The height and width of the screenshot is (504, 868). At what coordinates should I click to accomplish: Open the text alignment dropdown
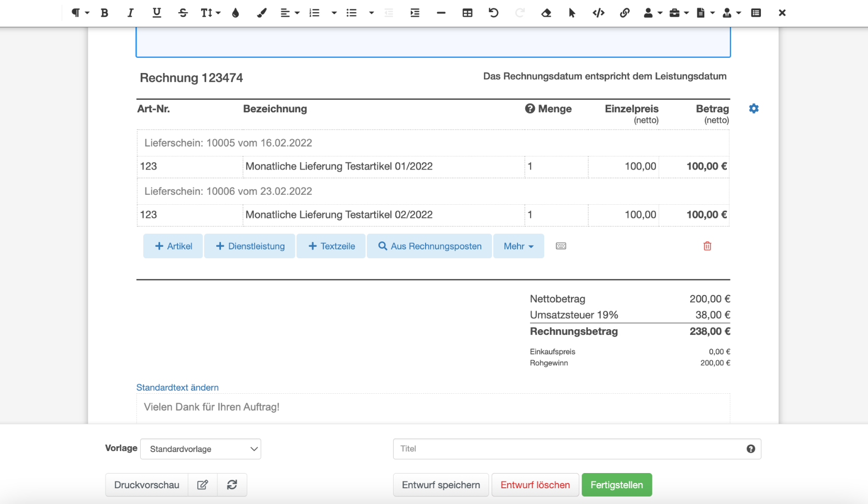[x=290, y=13]
